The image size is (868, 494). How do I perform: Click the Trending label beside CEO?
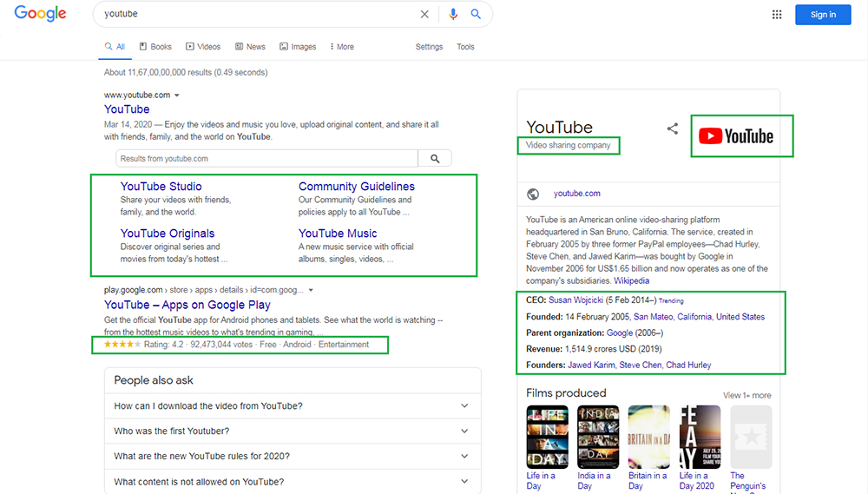[671, 301]
